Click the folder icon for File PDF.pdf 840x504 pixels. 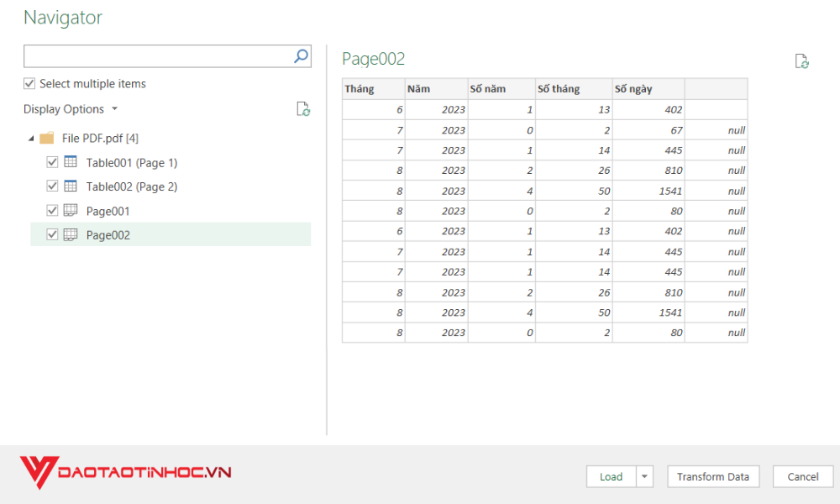pos(47,139)
